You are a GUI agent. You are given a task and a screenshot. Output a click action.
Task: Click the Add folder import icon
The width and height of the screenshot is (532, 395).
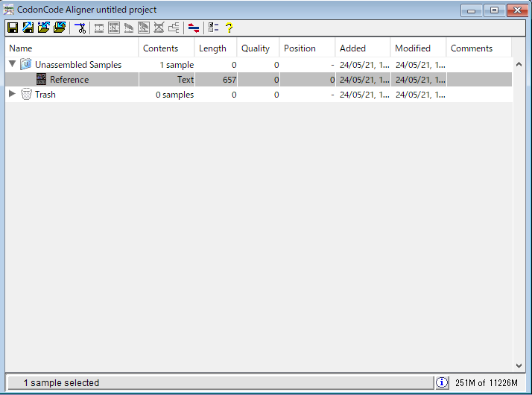(60, 28)
